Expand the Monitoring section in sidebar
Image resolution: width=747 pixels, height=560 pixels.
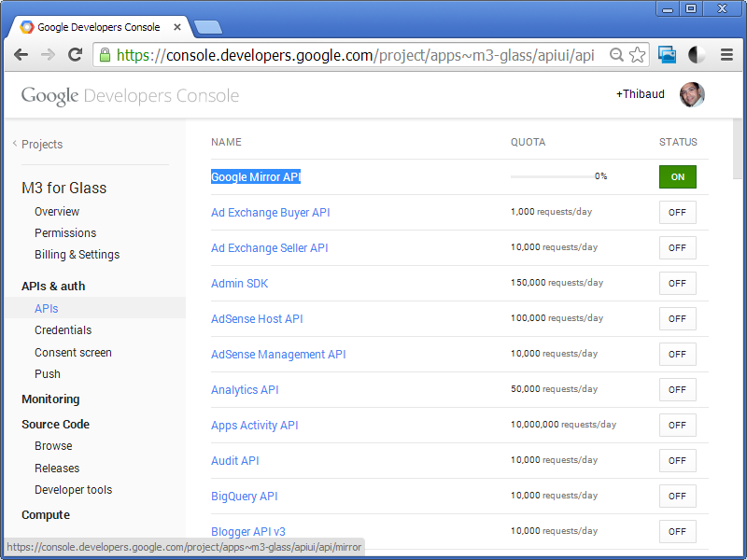(x=50, y=399)
